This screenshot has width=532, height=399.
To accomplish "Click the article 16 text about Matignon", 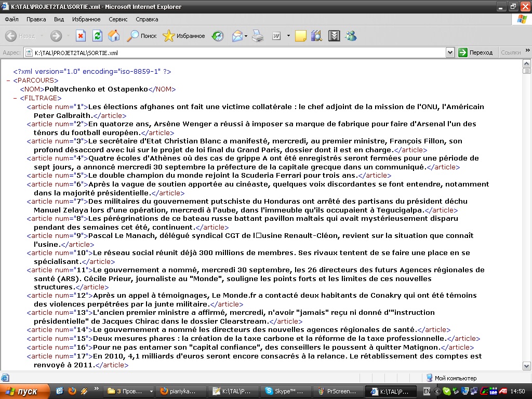I will [x=267, y=348].
